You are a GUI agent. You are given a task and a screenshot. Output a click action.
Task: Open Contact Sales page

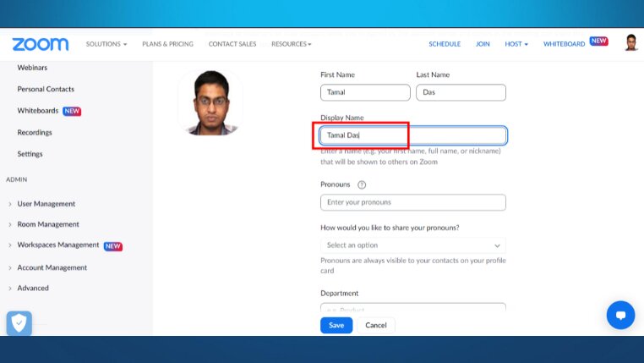point(232,44)
